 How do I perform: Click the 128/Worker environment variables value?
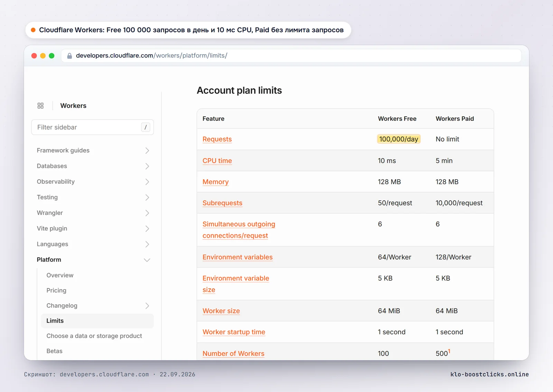(453, 257)
